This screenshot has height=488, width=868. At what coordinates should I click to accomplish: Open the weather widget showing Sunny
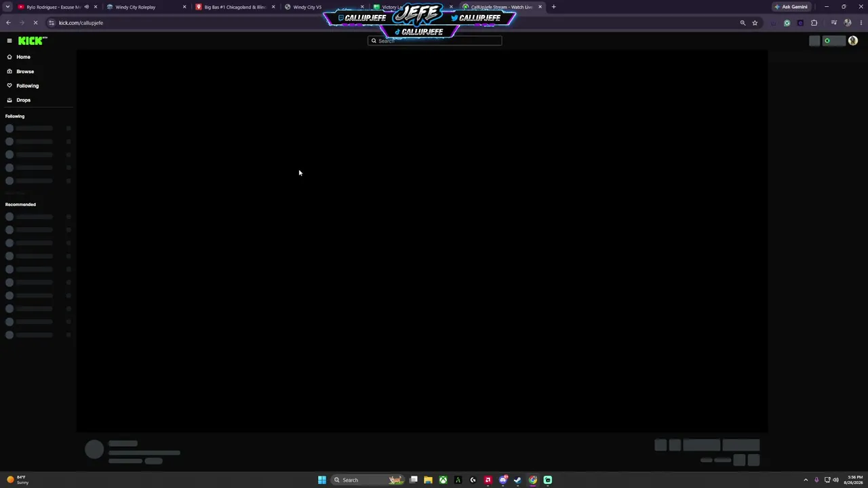pyautogui.click(x=18, y=480)
